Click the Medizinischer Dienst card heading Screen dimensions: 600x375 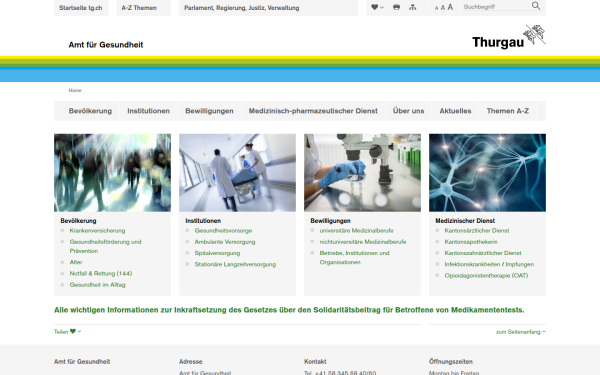[x=465, y=221]
